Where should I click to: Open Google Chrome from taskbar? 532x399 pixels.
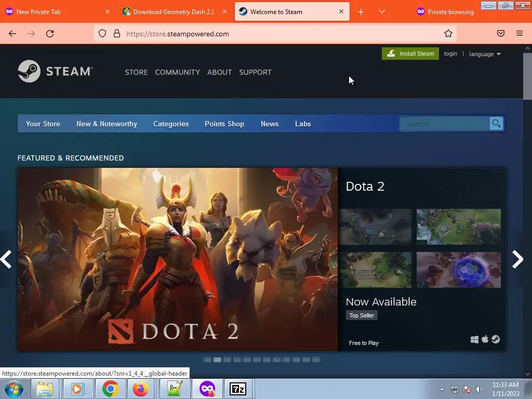(110, 389)
